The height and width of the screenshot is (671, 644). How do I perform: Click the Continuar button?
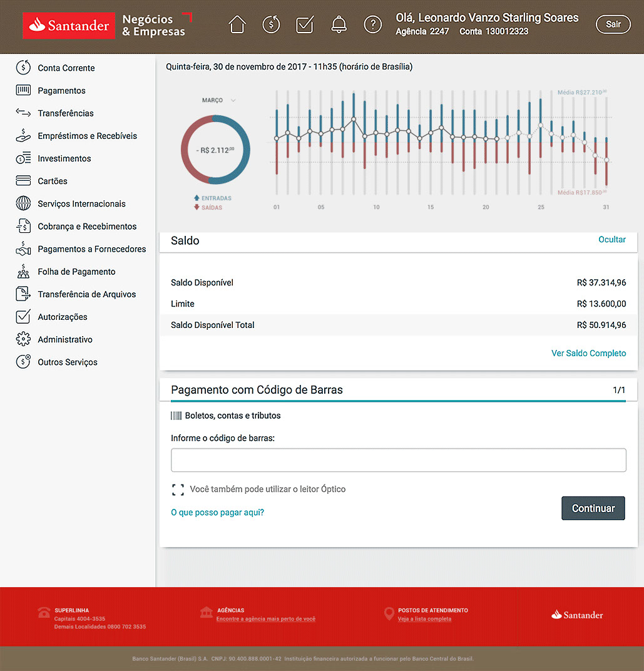(x=593, y=508)
